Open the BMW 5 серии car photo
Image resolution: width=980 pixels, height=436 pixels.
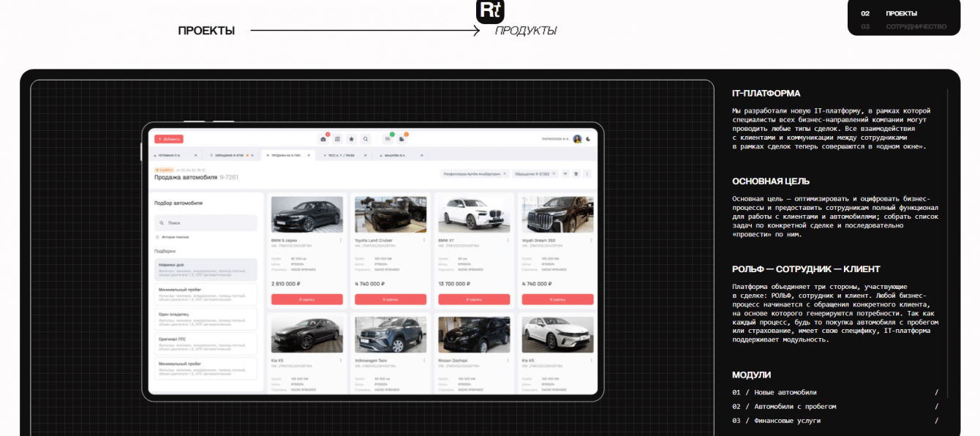(x=307, y=214)
